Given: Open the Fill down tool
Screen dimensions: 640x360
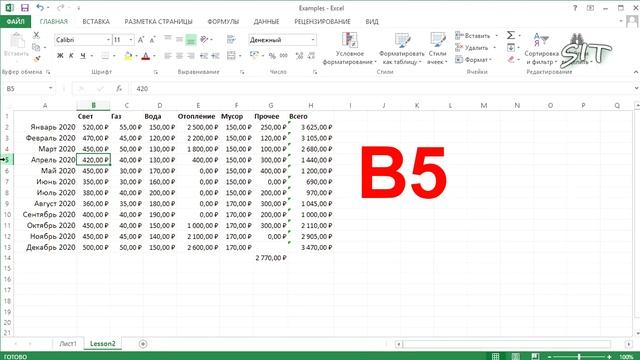Looking at the screenshot, I should pyautogui.click(x=511, y=48).
